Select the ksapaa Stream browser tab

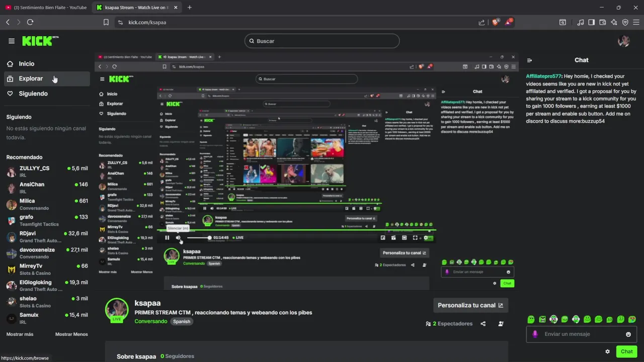(x=136, y=8)
